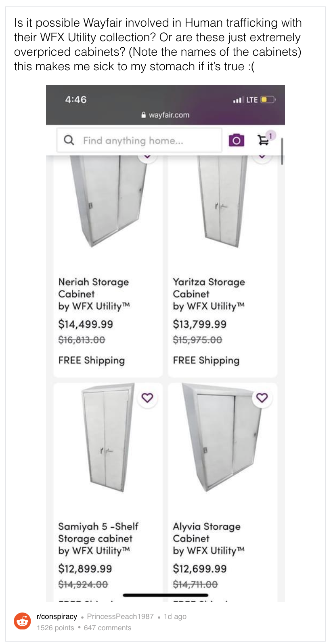Viewport: 331px width, 644px height.
Task: Click the camera image search icon
Action: (236, 140)
